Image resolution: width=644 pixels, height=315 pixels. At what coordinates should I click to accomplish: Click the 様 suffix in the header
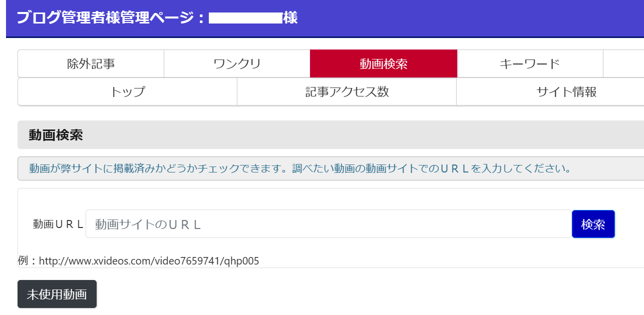click(x=290, y=18)
